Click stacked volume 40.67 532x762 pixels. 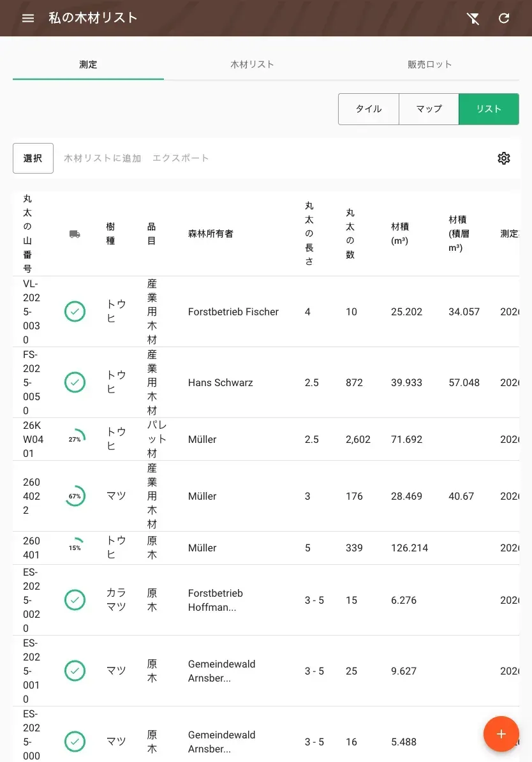[461, 497]
